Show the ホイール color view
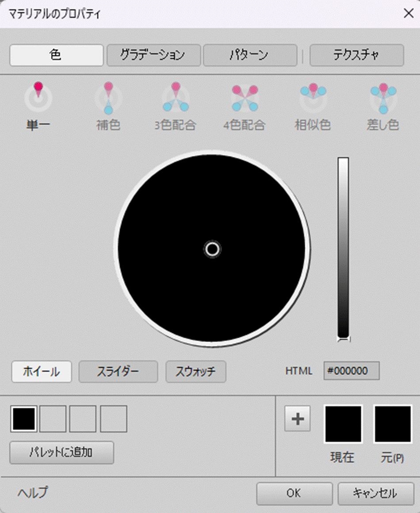 pos(42,372)
